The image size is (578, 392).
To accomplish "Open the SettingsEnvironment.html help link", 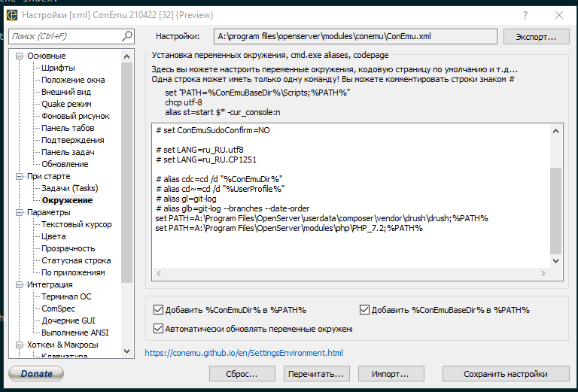I will (243, 352).
